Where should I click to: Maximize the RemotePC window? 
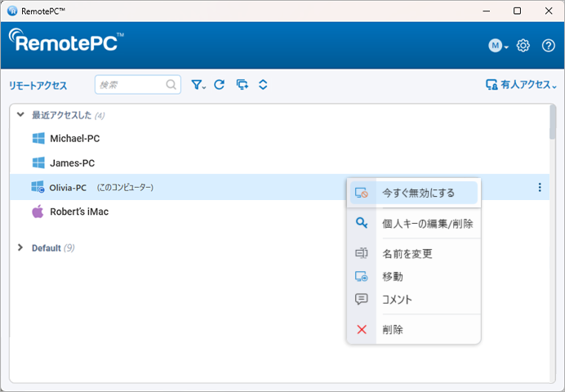pos(517,11)
